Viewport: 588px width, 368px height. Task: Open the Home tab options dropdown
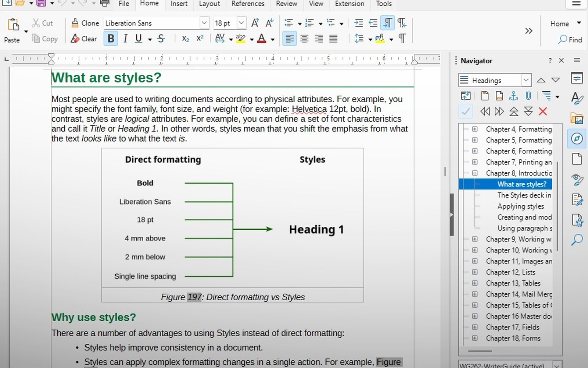tap(579, 23)
